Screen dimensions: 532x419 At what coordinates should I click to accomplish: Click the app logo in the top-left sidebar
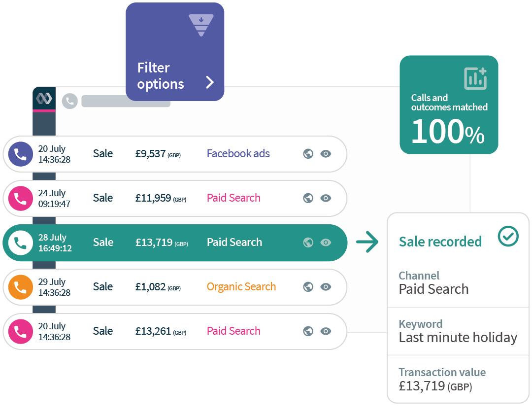click(44, 99)
